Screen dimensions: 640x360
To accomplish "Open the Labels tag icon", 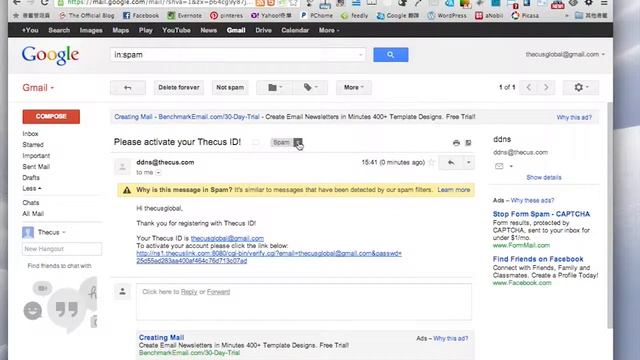I will tap(310, 87).
